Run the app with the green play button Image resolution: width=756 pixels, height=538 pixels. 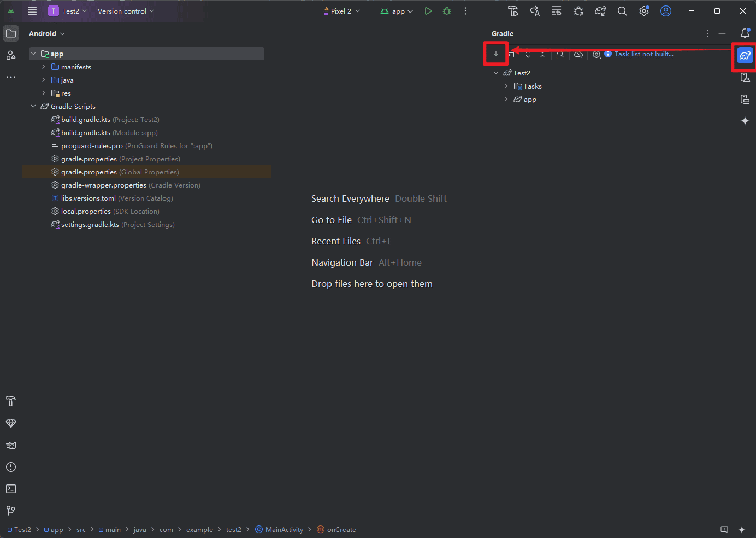pyautogui.click(x=428, y=11)
